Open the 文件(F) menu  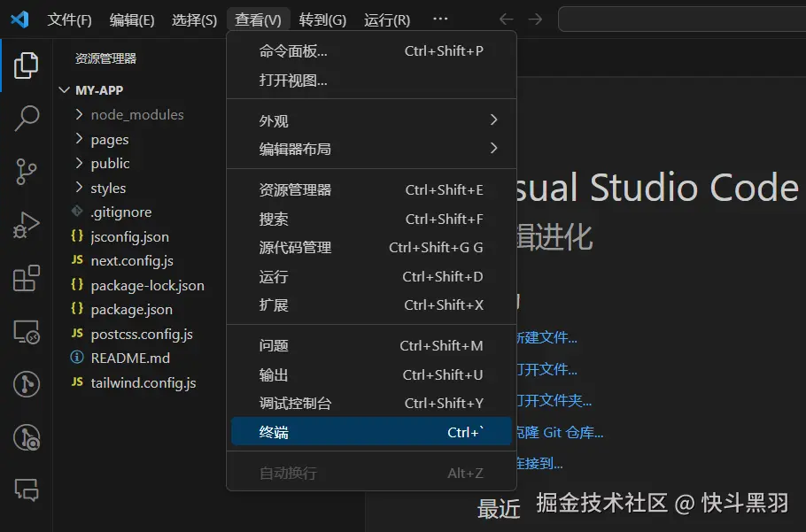coord(69,20)
